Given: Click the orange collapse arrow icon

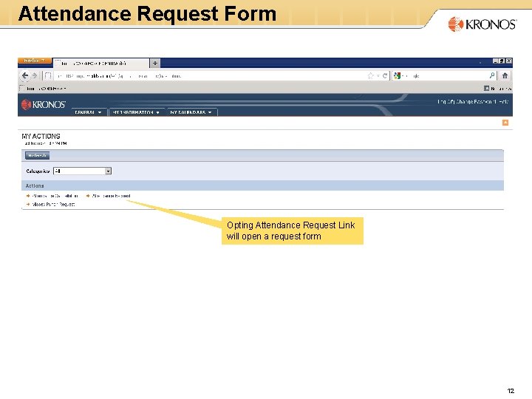Looking at the screenshot, I should [x=505, y=123].
